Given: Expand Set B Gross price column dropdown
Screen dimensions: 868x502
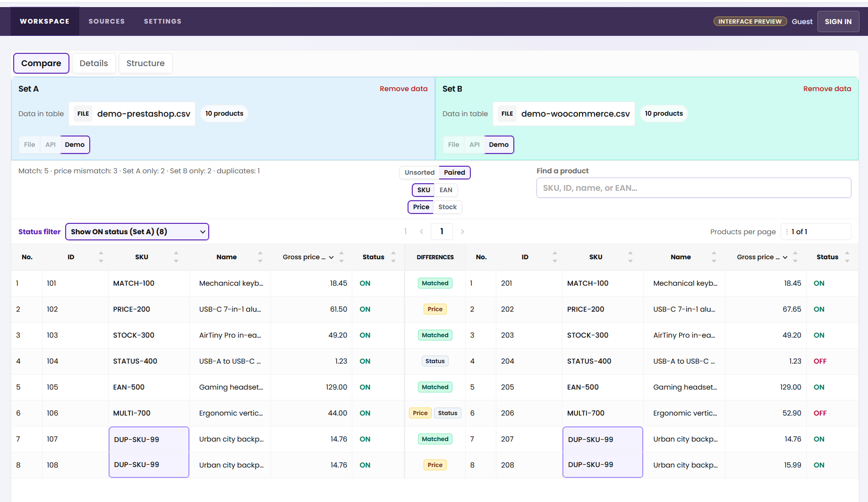Looking at the screenshot, I should point(785,257).
